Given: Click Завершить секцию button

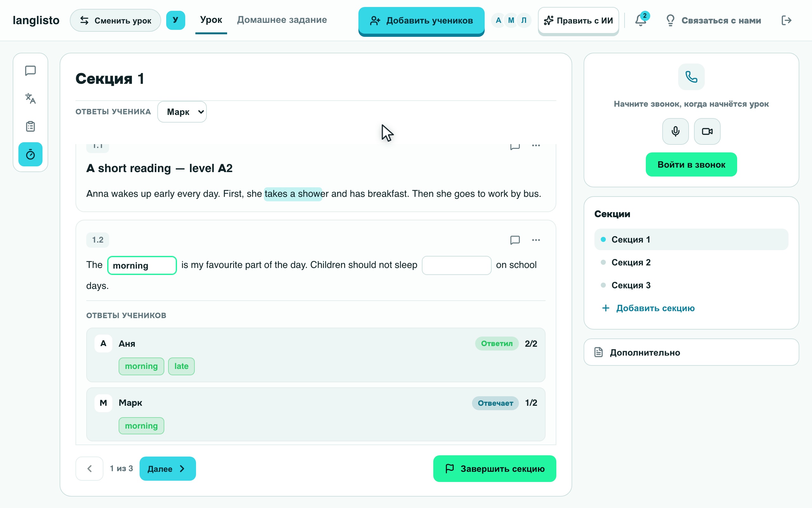Looking at the screenshot, I should point(494,468).
